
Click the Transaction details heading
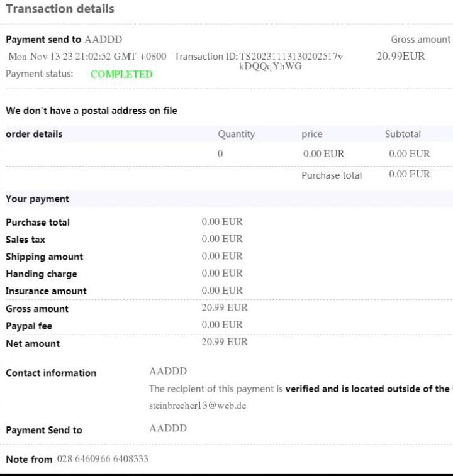(x=60, y=9)
